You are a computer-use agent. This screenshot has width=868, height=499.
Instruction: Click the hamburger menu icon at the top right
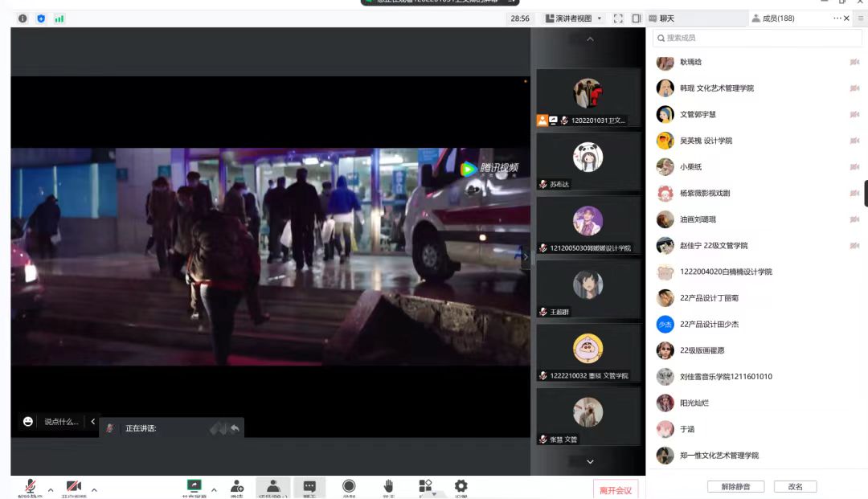[861, 18]
